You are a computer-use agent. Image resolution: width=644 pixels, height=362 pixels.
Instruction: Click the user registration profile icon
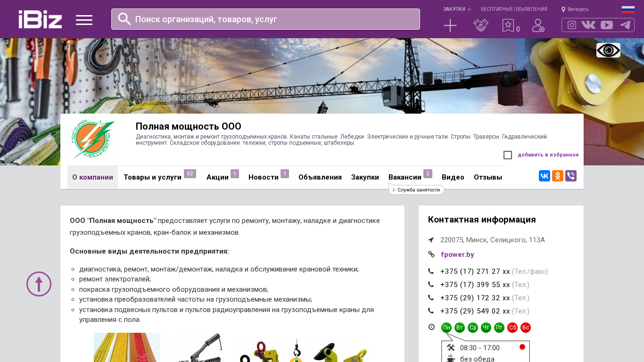(538, 25)
